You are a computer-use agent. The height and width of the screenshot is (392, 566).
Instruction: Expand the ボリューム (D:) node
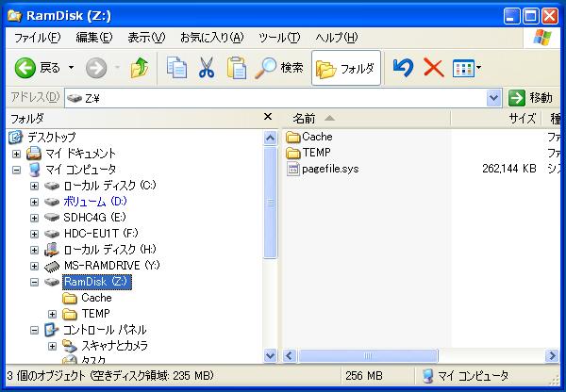34,202
